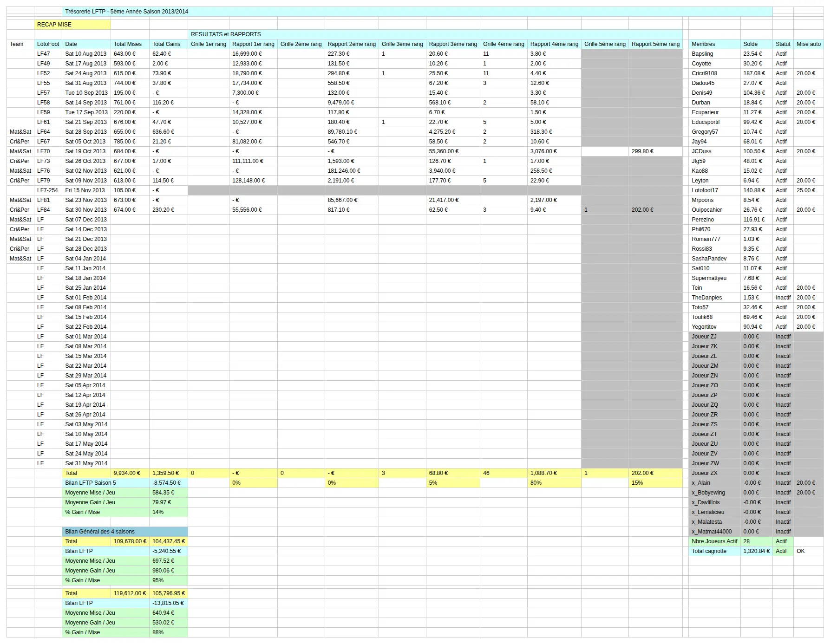Click the date cell 'Fri 15 Nov 2013'

point(86,190)
